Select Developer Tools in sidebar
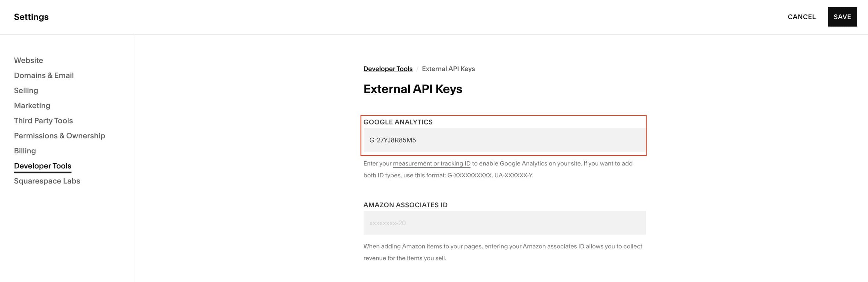Image resolution: width=868 pixels, height=282 pixels. point(42,166)
